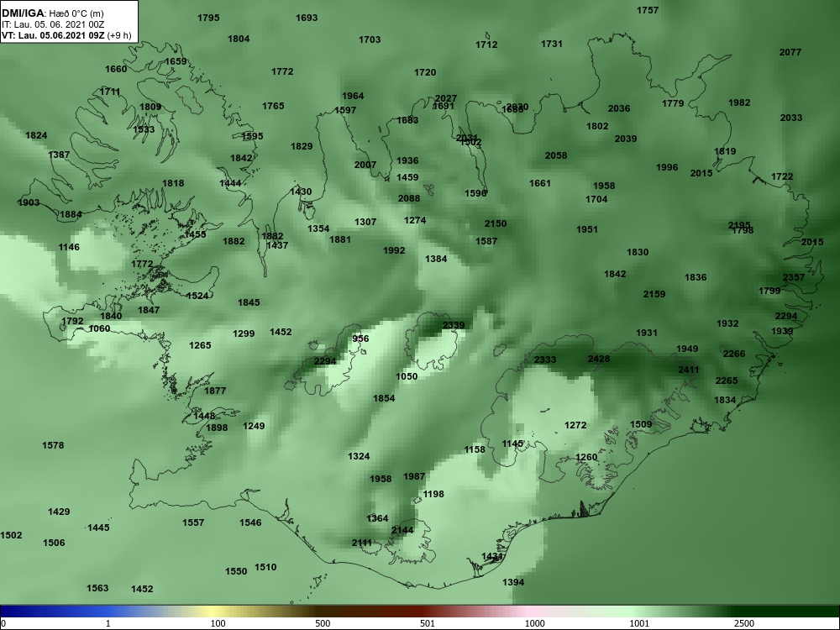Click the map value 1146
The width and height of the screenshot is (840, 630).
(69, 247)
